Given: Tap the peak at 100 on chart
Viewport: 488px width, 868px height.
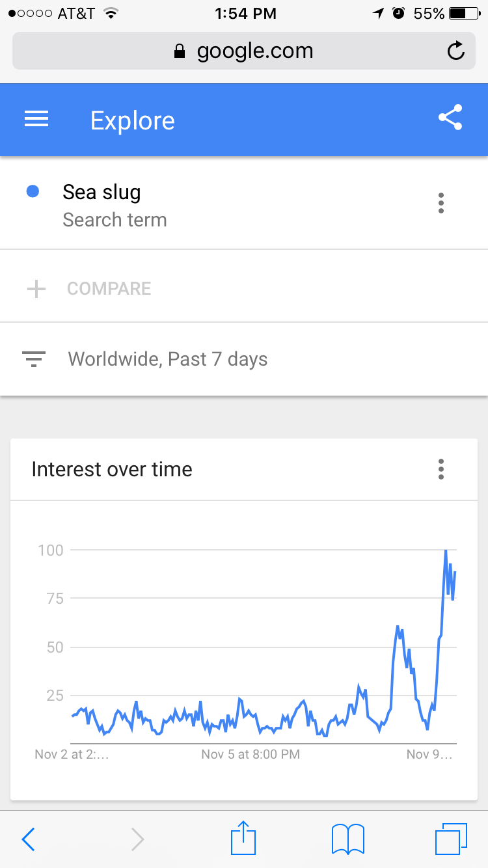Looking at the screenshot, I should coord(446,551).
